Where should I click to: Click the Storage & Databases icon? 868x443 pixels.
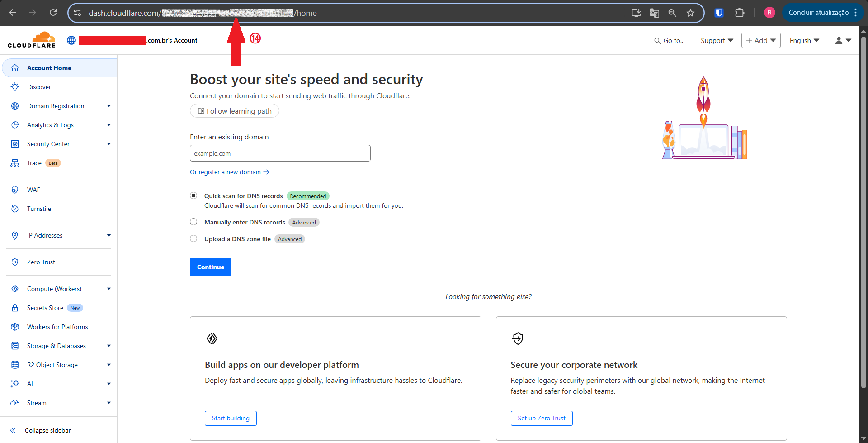coord(15,346)
